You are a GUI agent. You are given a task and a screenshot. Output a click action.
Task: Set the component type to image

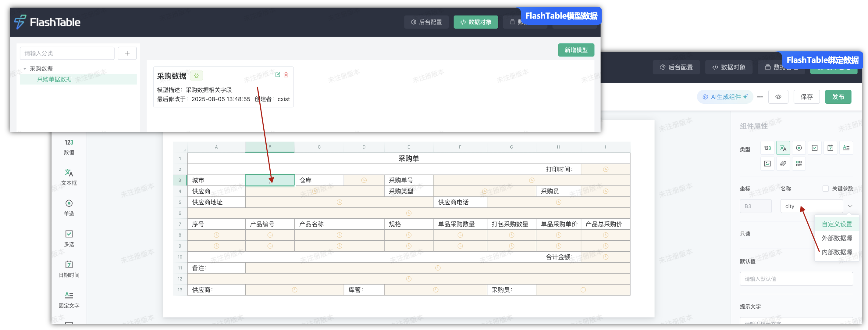(x=767, y=164)
